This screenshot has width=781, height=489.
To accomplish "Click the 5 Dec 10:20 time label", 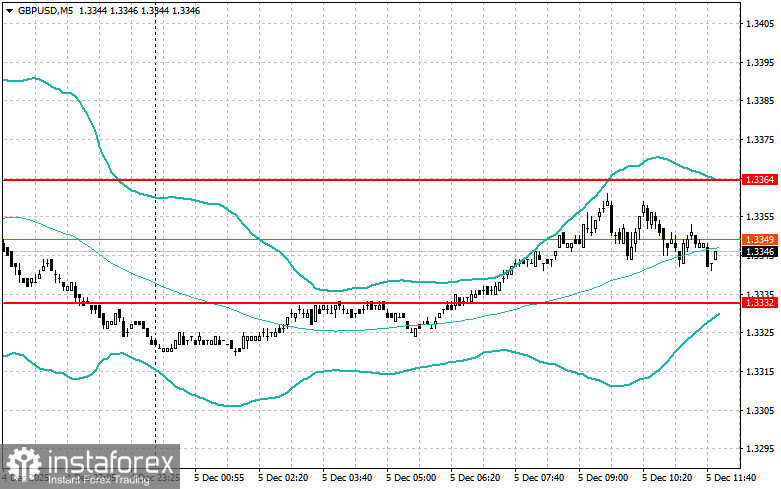I will click(667, 478).
